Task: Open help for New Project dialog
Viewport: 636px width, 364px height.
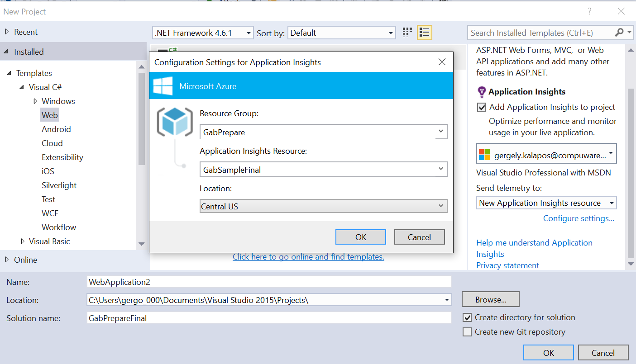Action: click(590, 11)
